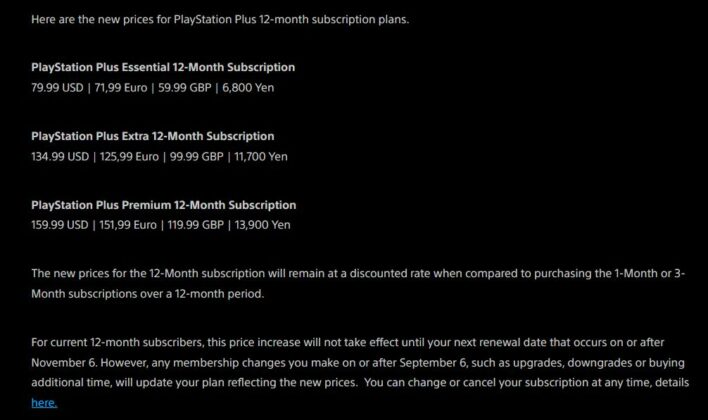Click the 79.99 USD Essential price
This screenshot has height=420, width=708.
[x=58, y=87]
